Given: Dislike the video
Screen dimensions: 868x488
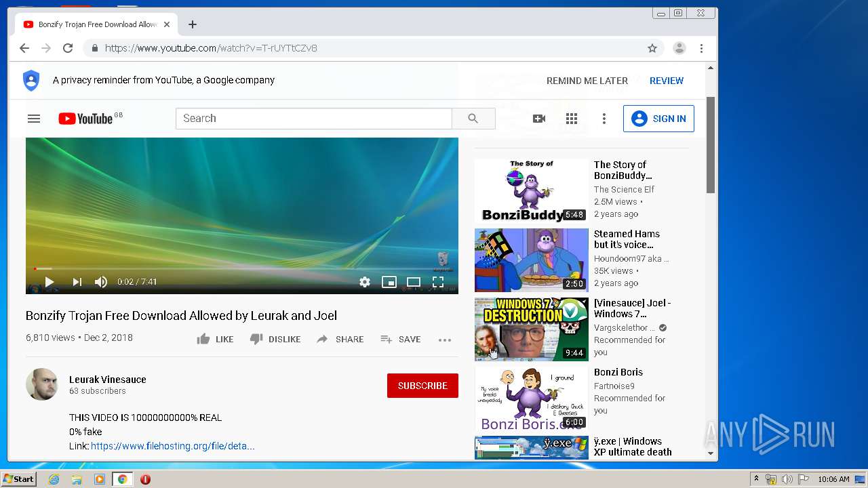Looking at the screenshot, I should 275,340.
